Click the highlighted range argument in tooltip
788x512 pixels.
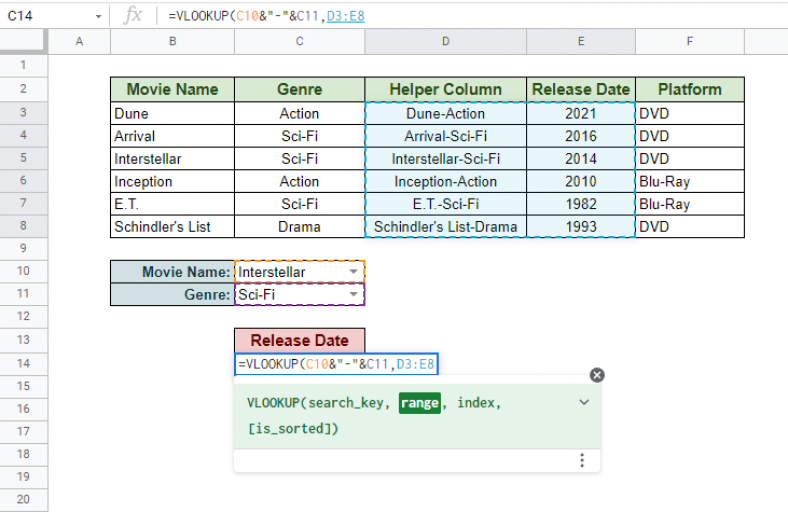coord(420,403)
